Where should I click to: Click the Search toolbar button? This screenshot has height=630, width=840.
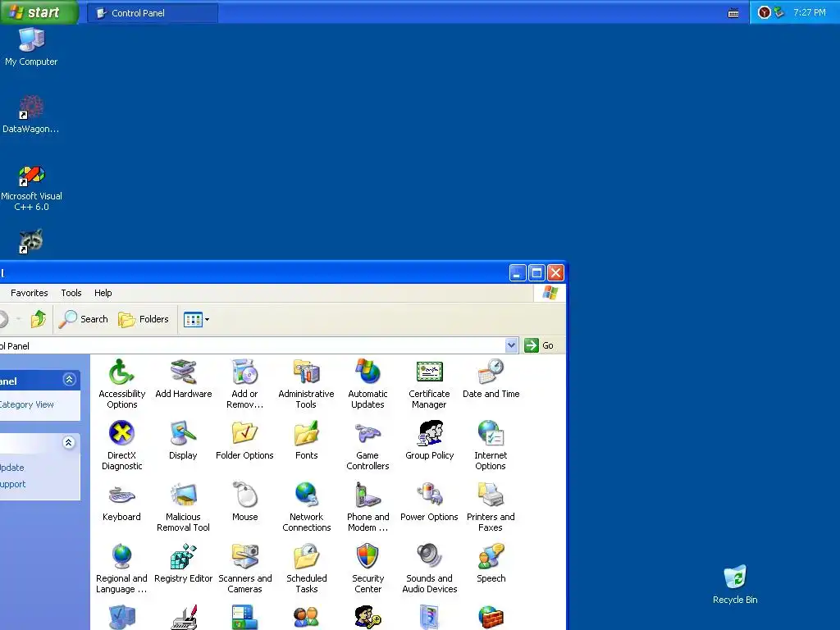(84, 319)
